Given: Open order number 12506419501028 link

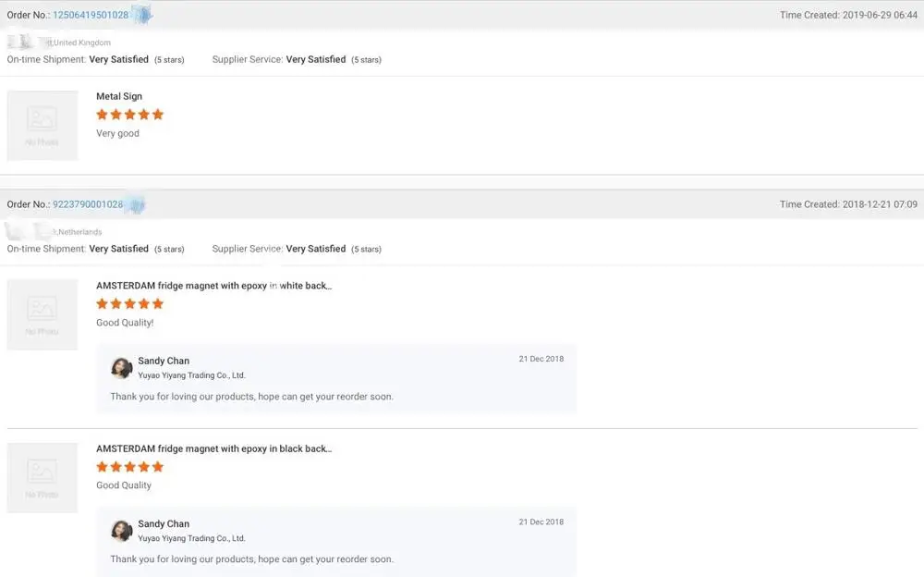Looking at the screenshot, I should [x=91, y=15].
